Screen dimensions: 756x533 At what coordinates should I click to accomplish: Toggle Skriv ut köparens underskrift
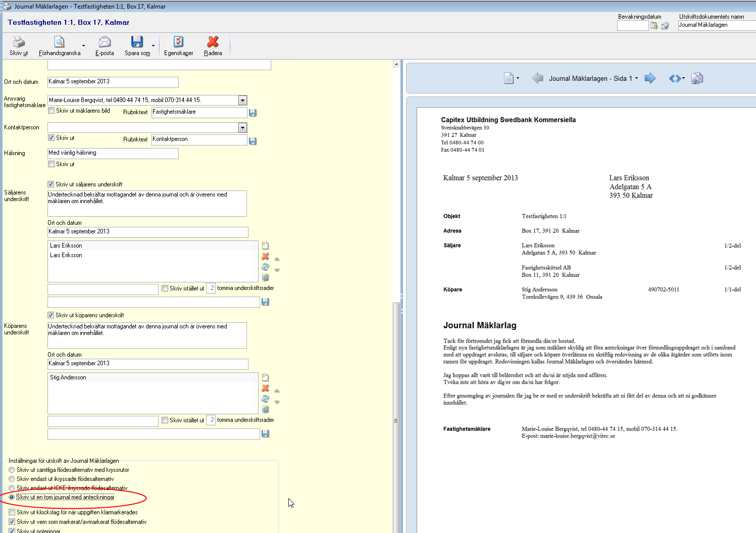(51, 315)
